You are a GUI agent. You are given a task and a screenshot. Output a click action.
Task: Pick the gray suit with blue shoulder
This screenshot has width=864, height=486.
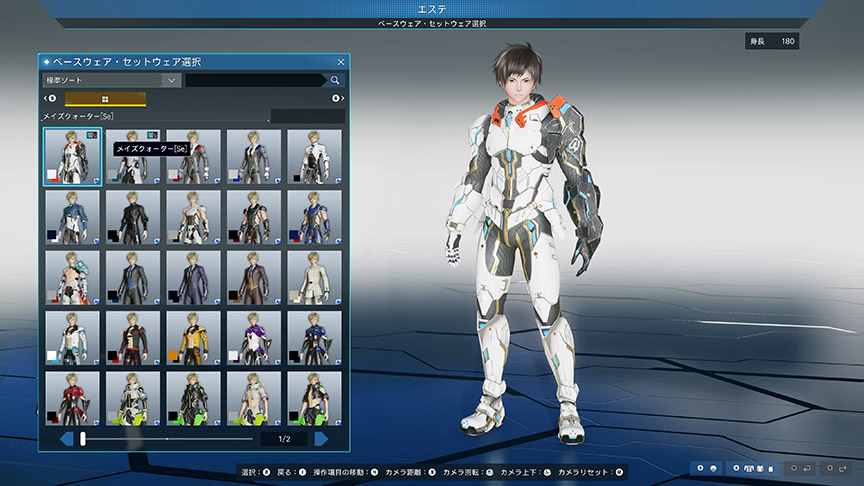(x=254, y=157)
